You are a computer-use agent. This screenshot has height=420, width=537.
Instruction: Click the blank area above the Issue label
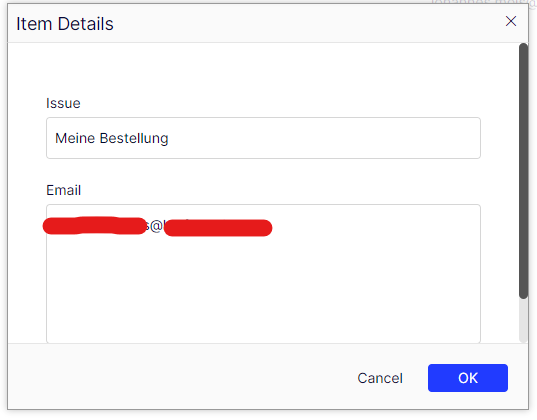click(263, 69)
